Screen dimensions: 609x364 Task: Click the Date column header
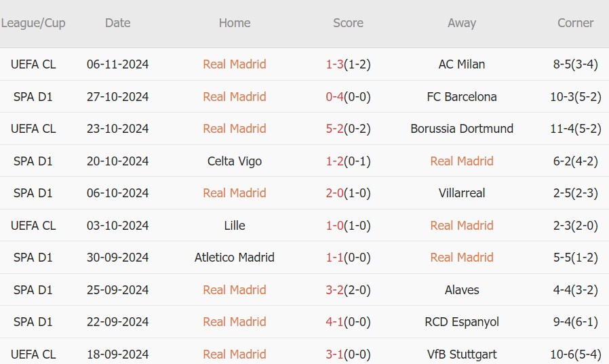(x=117, y=23)
